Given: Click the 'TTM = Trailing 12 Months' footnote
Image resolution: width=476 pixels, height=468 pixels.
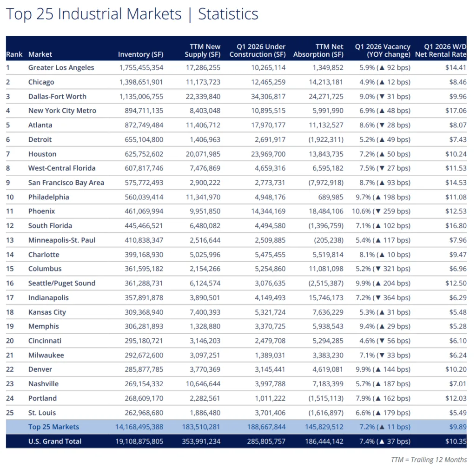Looking at the screenshot, I should coord(429,460).
